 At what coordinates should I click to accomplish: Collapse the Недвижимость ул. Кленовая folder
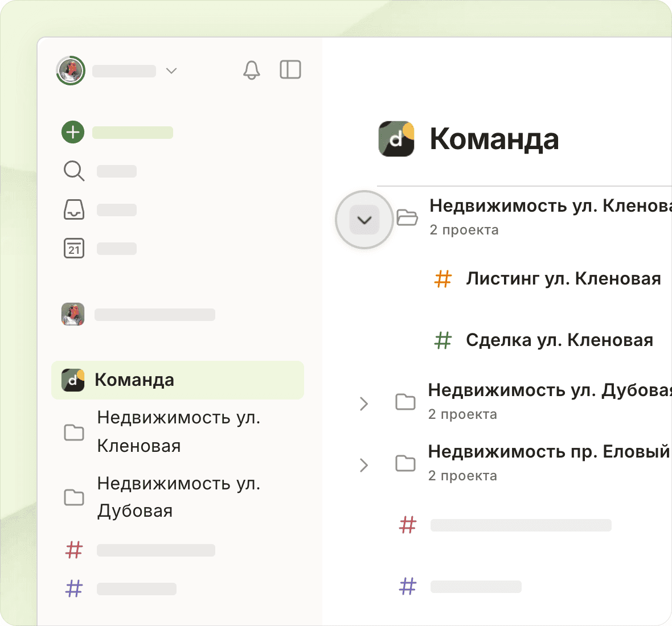tap(364, 220)
